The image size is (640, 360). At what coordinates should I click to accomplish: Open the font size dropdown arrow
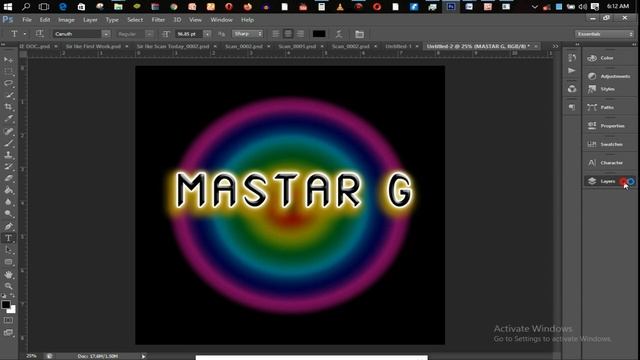[207, 34]
